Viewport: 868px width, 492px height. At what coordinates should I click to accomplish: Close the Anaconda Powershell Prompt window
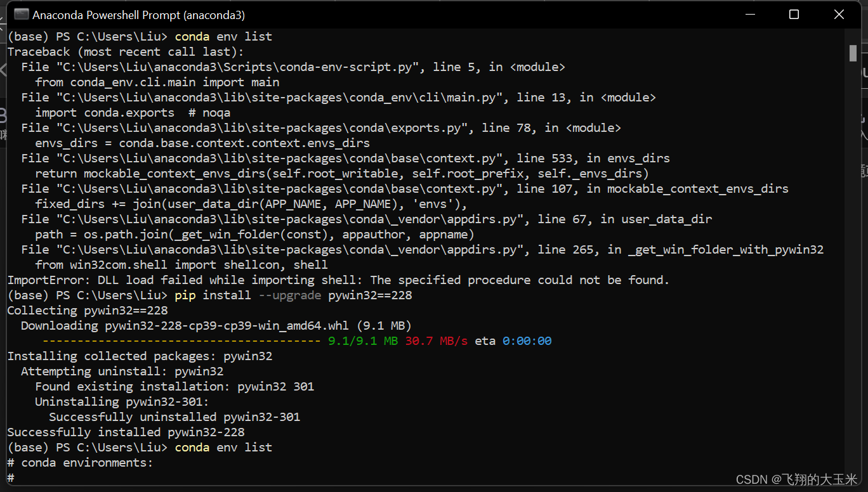coord(839,15)
